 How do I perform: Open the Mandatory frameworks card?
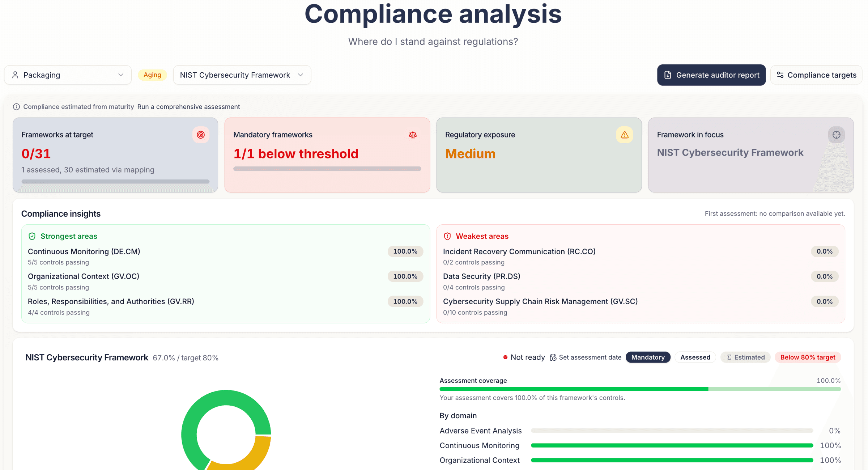click(x=327, y=155)
